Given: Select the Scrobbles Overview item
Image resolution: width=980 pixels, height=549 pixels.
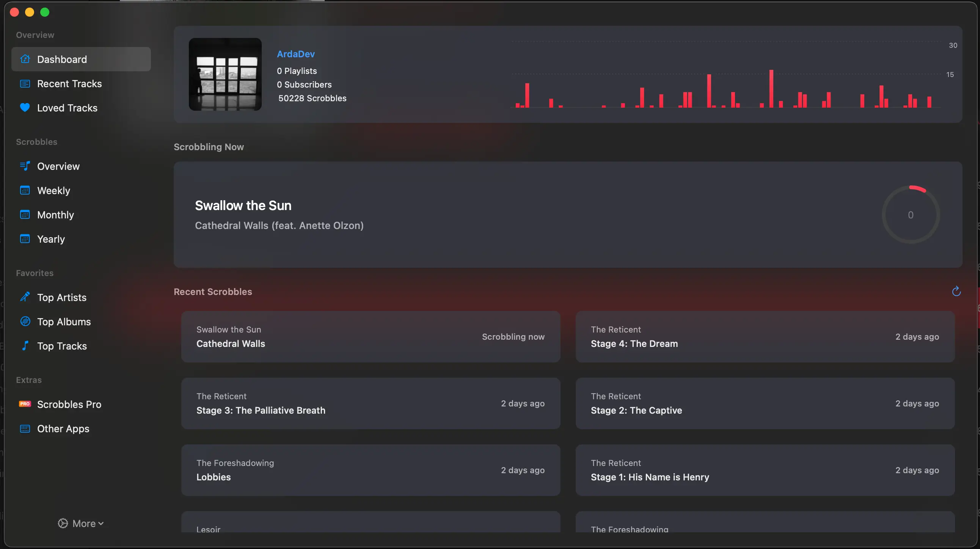Looking at the screenshot, I should point(58,166).
